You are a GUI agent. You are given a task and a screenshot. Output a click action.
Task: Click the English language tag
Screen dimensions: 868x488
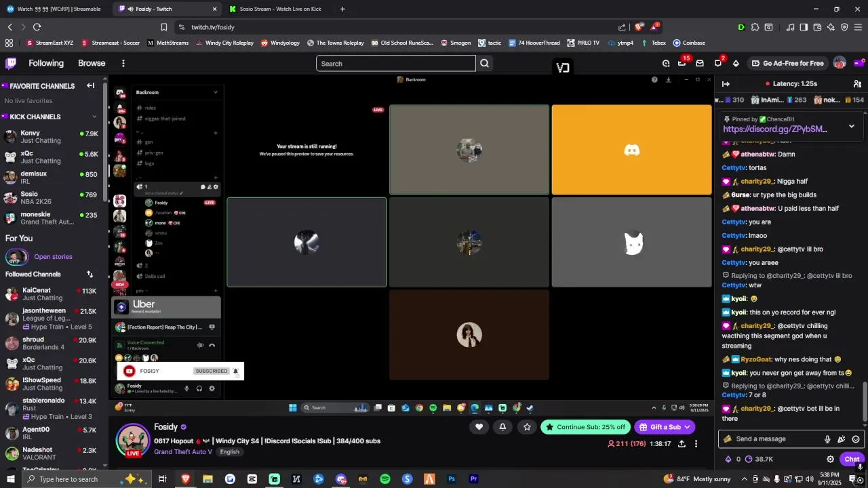[229, 452]
